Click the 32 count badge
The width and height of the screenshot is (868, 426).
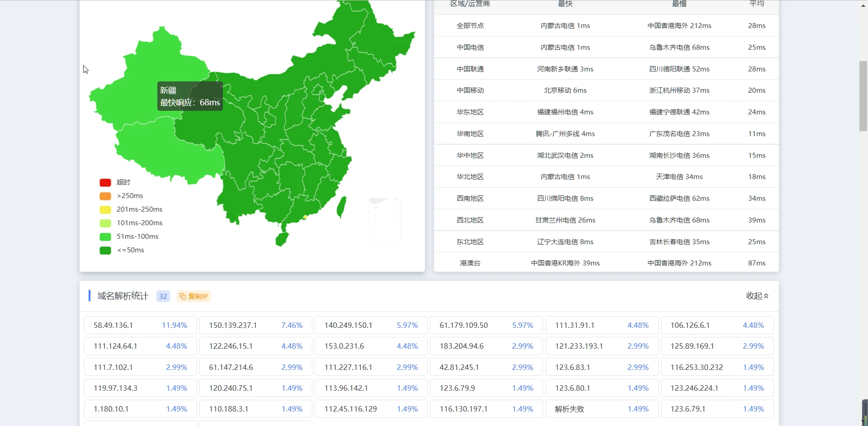pos(163,296)
